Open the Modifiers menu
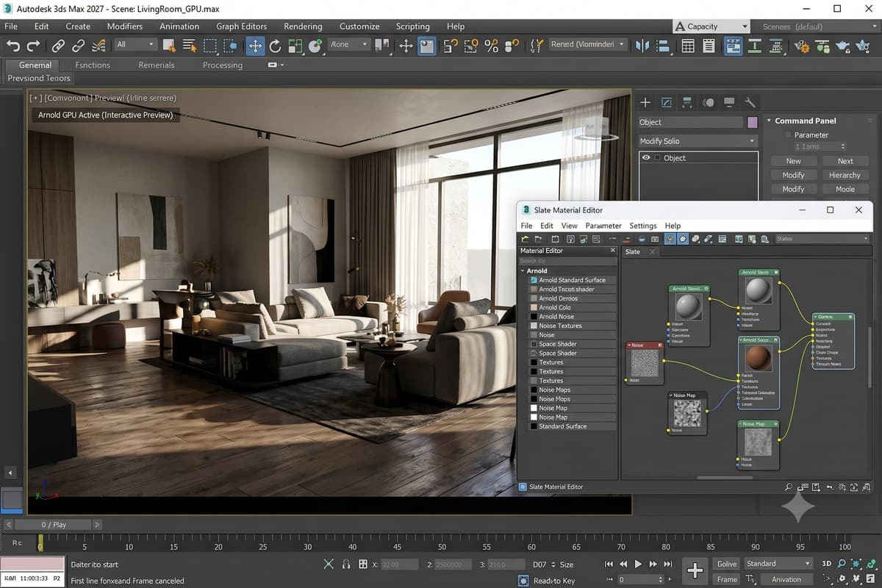 pos(125,26)
